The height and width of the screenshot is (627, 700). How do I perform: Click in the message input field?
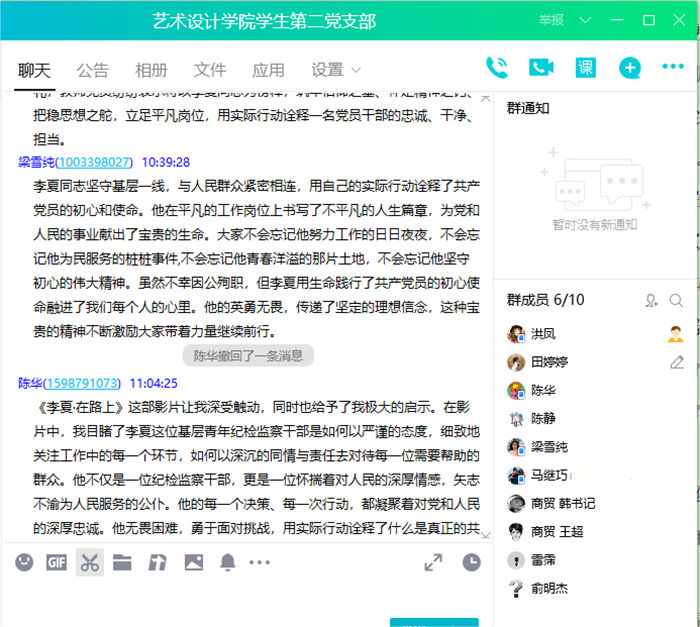click(248, 598)
